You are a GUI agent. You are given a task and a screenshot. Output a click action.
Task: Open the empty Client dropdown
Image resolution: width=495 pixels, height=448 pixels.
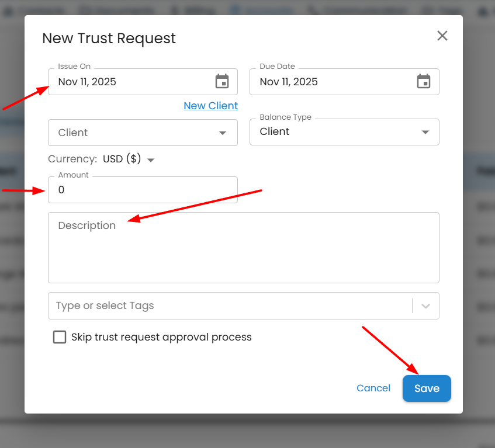(x=143, y=133)
